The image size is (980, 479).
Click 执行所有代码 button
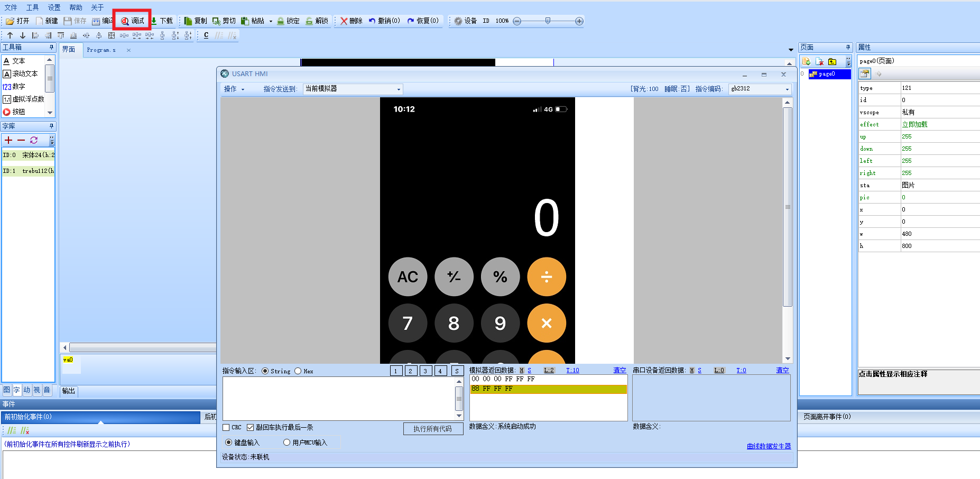tap(433, 429)
